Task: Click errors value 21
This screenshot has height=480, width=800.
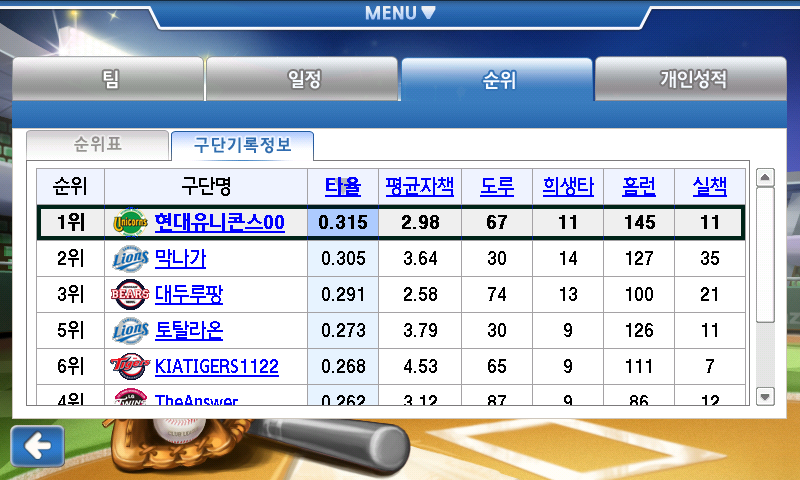Action: pyautogui.click(x=710, y=294)
